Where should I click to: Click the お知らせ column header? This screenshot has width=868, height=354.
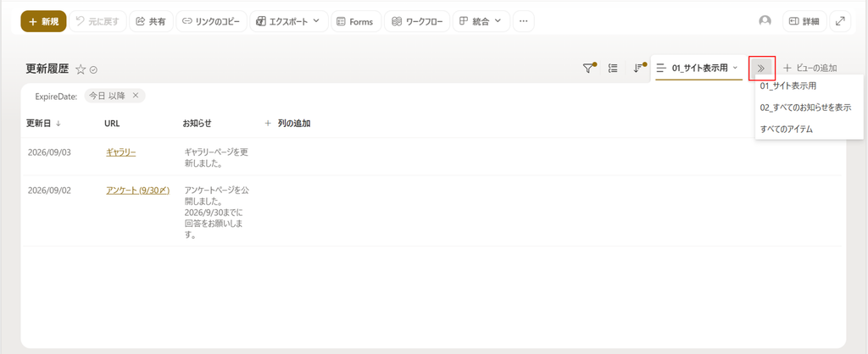(x=197, y=124)
